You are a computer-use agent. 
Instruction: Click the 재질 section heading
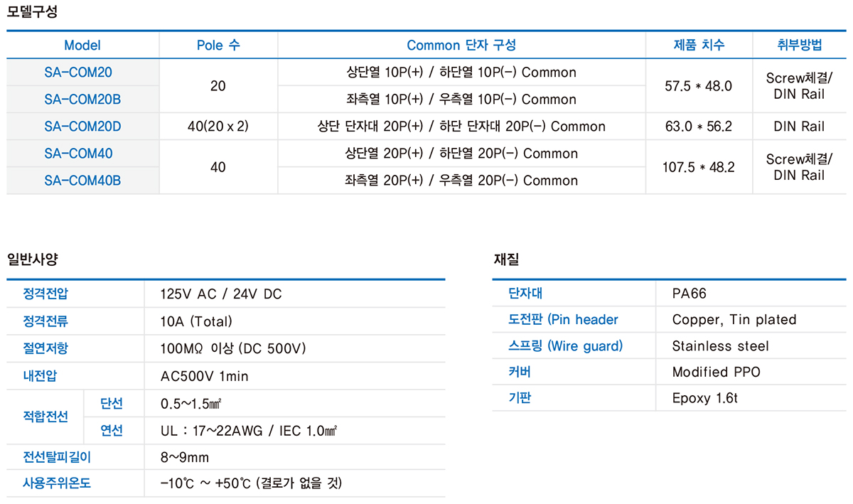pyautogui.click(x=506, y=259)
